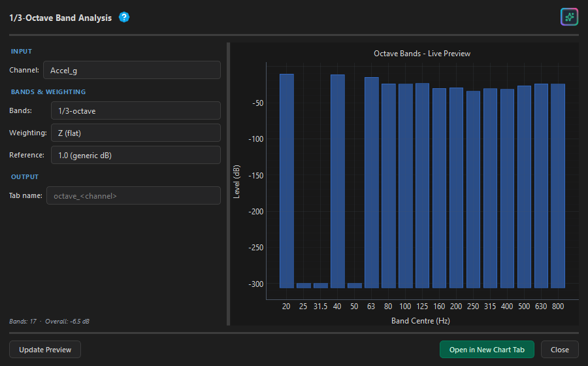This screenshot has width=588, height=366.
Task: Click the 'Level (dB)' axis label
Action: coord(237,182)
